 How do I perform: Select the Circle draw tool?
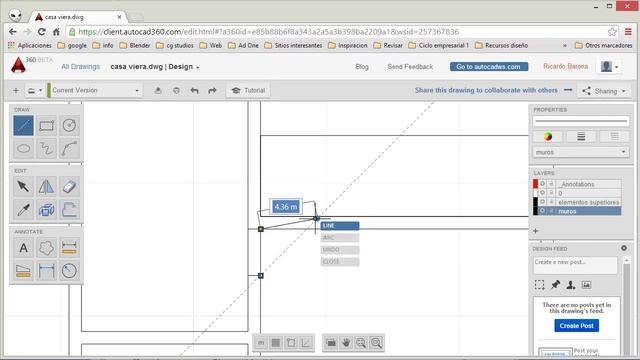coord(69,126)
